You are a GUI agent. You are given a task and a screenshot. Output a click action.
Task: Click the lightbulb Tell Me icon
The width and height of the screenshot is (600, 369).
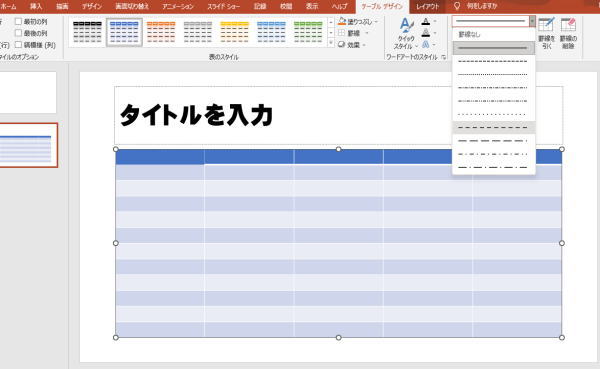(x=457, y=6)
